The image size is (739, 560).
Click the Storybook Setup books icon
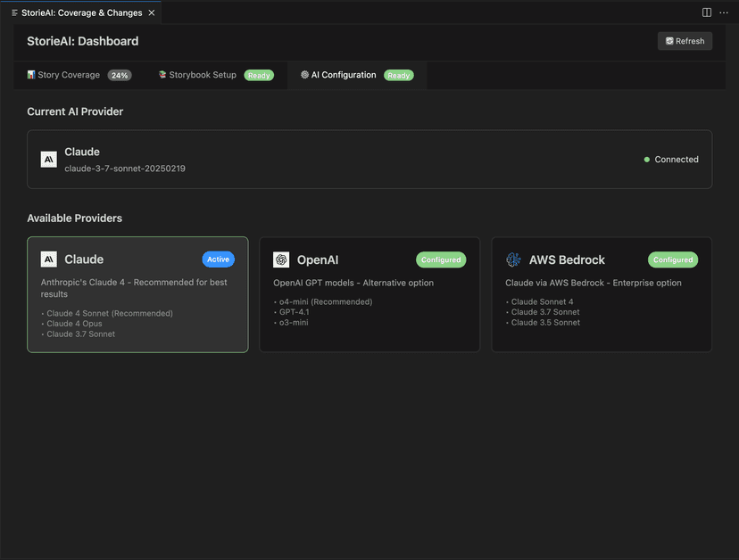[x=162, y=75]
